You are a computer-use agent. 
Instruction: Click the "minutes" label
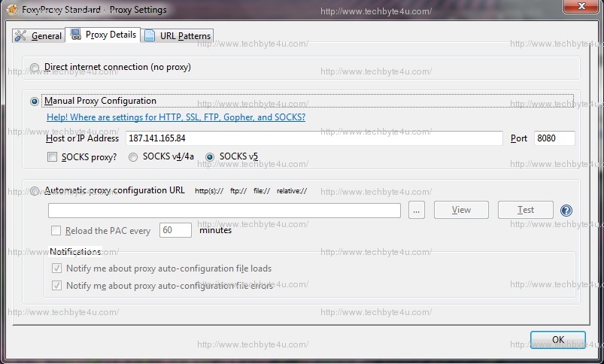(215, 230)
